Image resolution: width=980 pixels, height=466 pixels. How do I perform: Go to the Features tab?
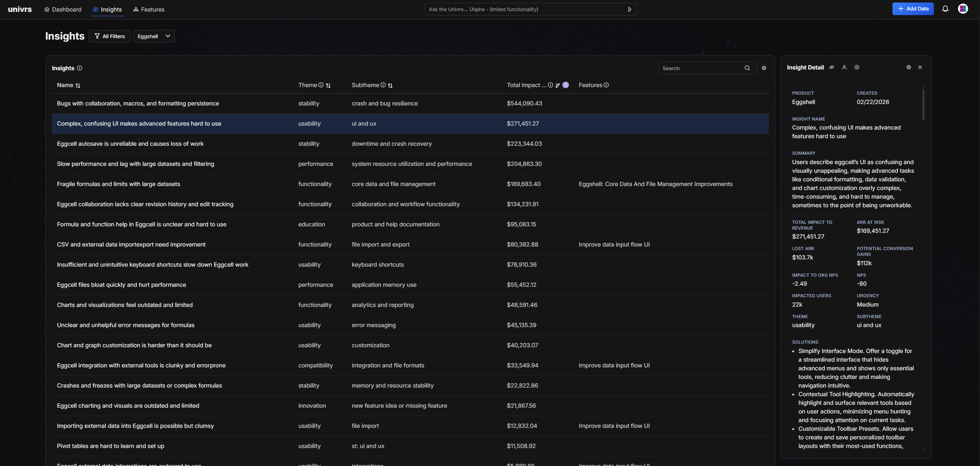point(149,9)
